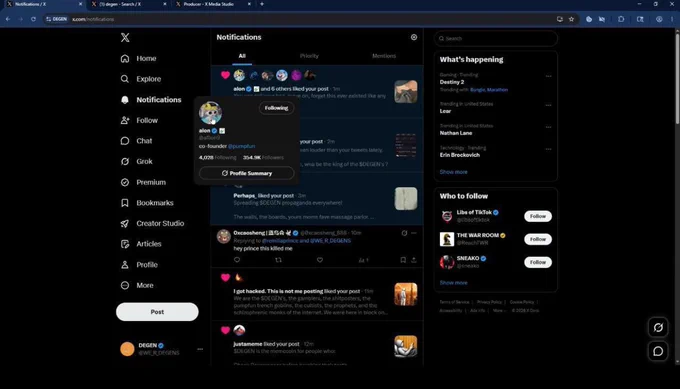Screen dimensions: 680x389
Task: Open options for Lear trend
Action: (x=549, y=105)
